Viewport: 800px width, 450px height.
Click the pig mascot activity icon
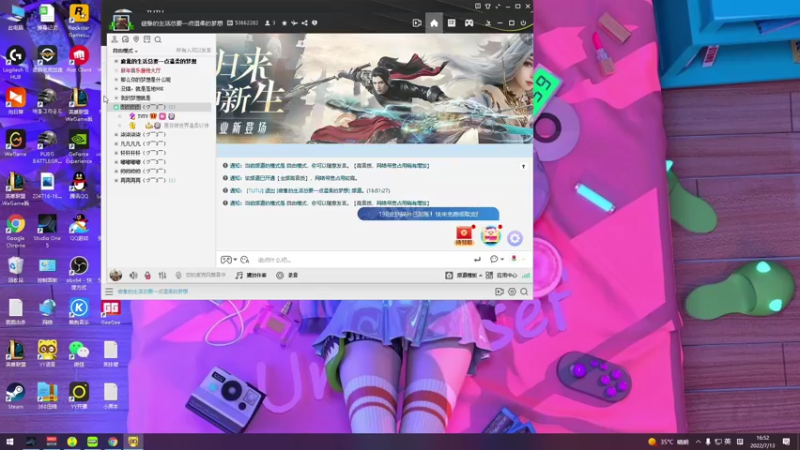pos(490,236)
